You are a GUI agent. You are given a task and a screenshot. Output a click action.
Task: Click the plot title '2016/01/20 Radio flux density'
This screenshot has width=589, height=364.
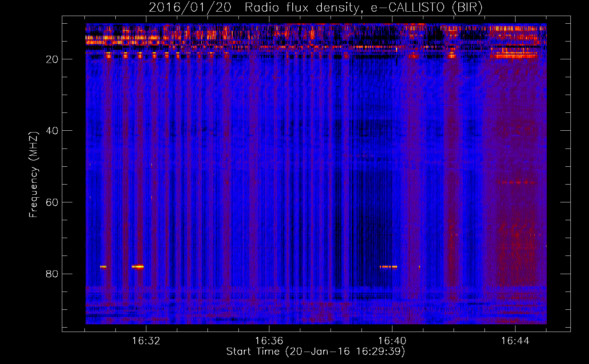point(316,7)
